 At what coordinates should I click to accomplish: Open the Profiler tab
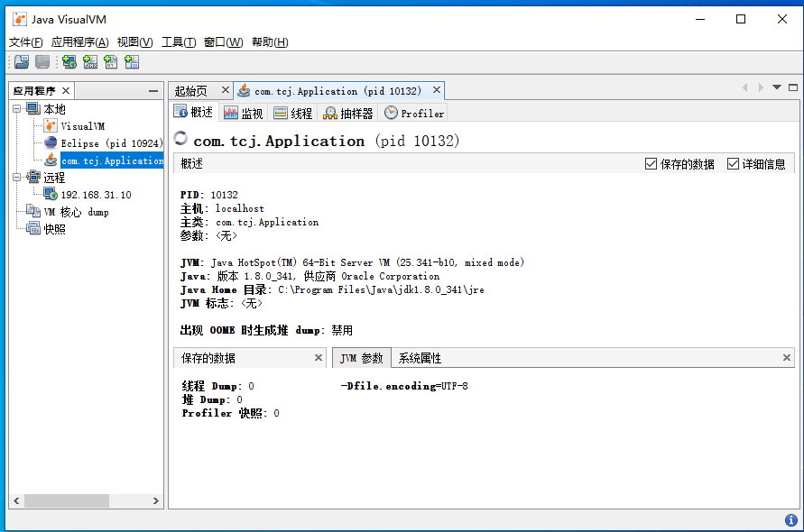pos(414,113)
